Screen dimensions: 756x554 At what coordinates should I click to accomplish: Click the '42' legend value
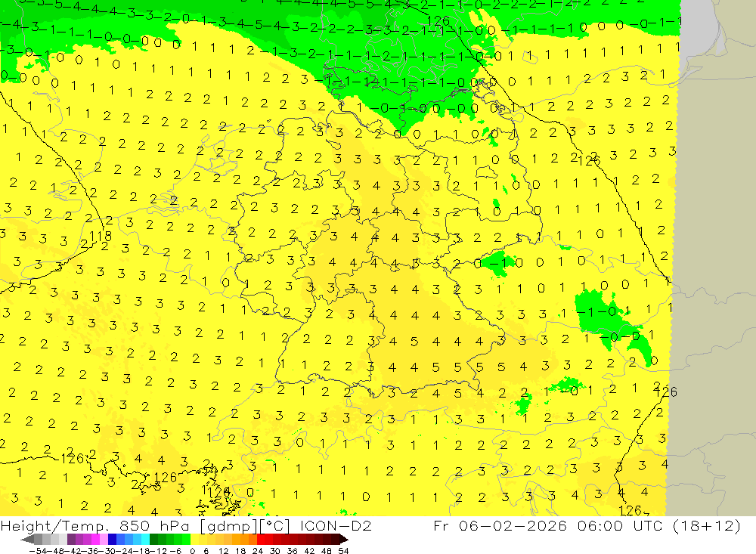click(309, 551)
